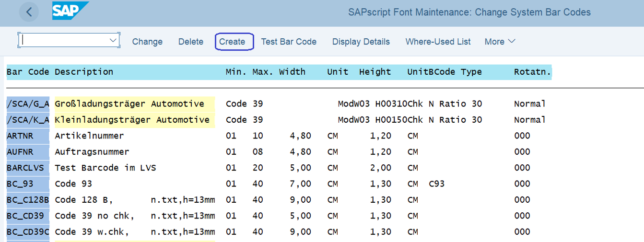Select the ARTNR bar code

pos(28,136)
